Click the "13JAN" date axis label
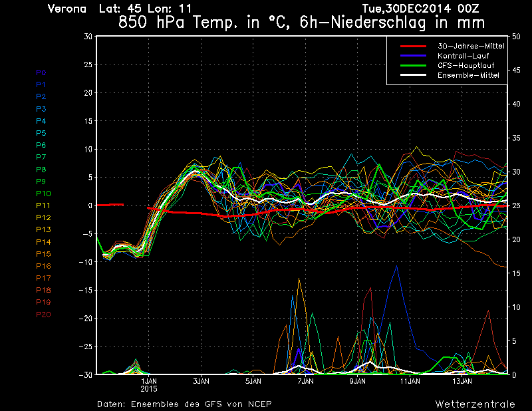532x411 pixels. (x=462, y=382)
